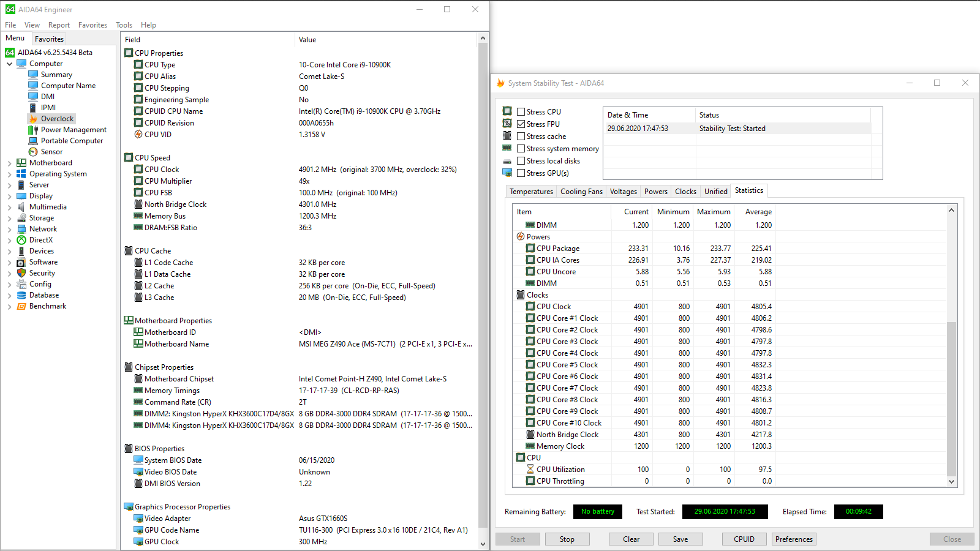The width and height of the screenshot is (980, 551).
Task: Click the Summary monitor icon
Action: pos(33,75)
